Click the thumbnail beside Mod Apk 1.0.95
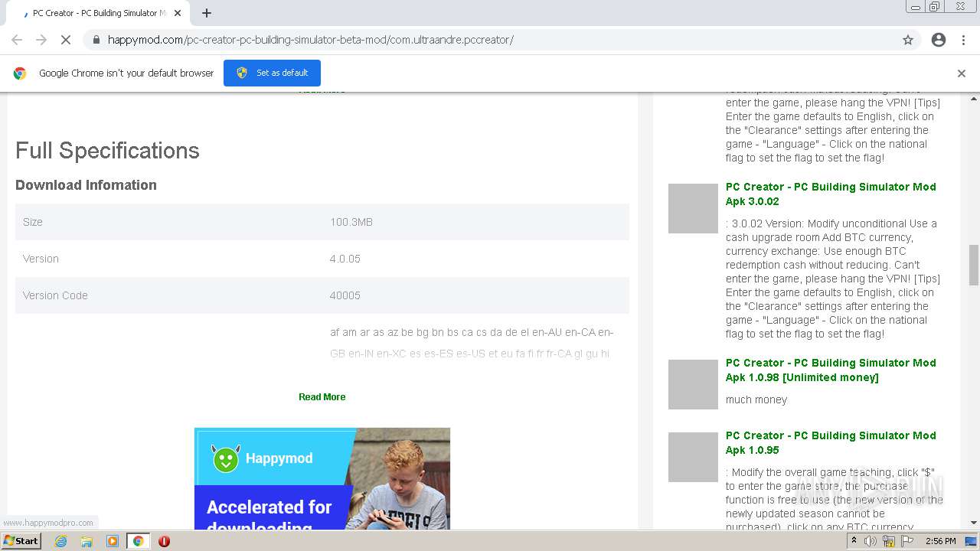This screenshot has height=551, width=980. [693, 457]
